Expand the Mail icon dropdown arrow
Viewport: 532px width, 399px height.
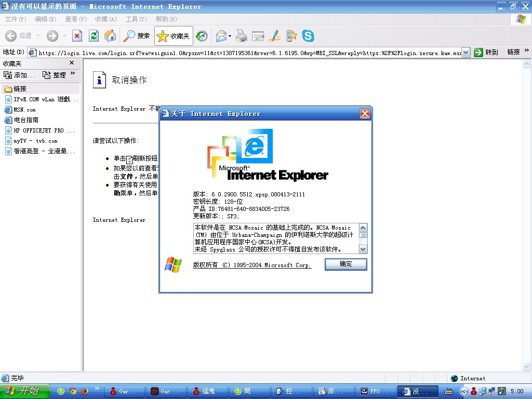(x=230, y=36)
